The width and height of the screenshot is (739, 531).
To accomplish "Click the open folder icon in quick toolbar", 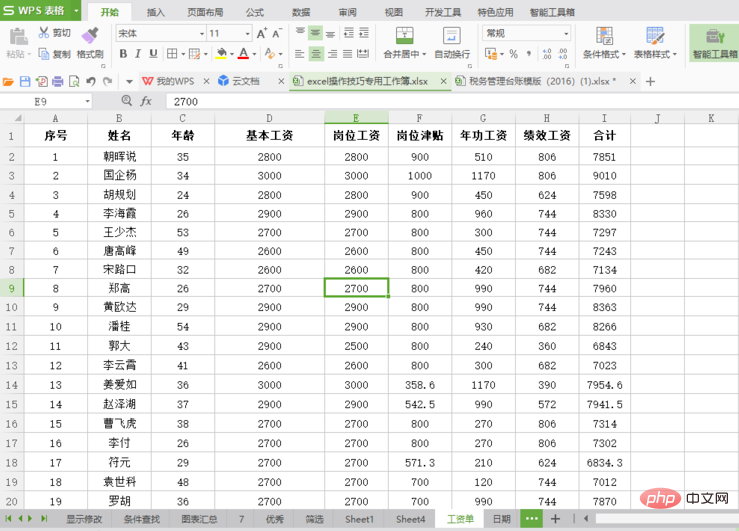I will point(8,82).
